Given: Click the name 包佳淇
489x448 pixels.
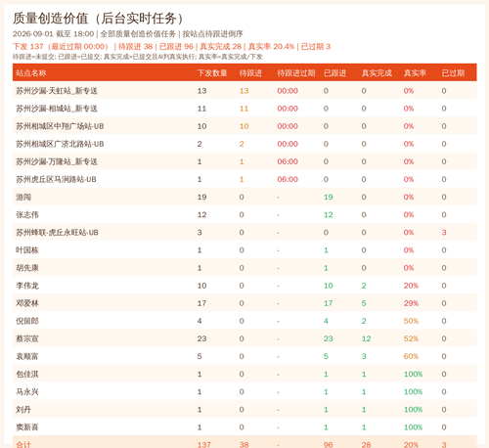Looking at the screenshot, I should [x=27, y=374].
